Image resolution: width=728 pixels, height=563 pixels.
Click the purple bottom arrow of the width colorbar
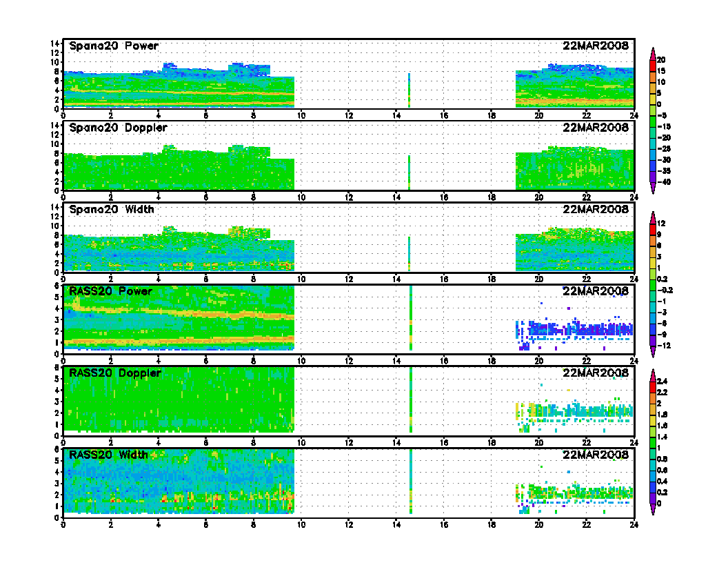point(652,511)
